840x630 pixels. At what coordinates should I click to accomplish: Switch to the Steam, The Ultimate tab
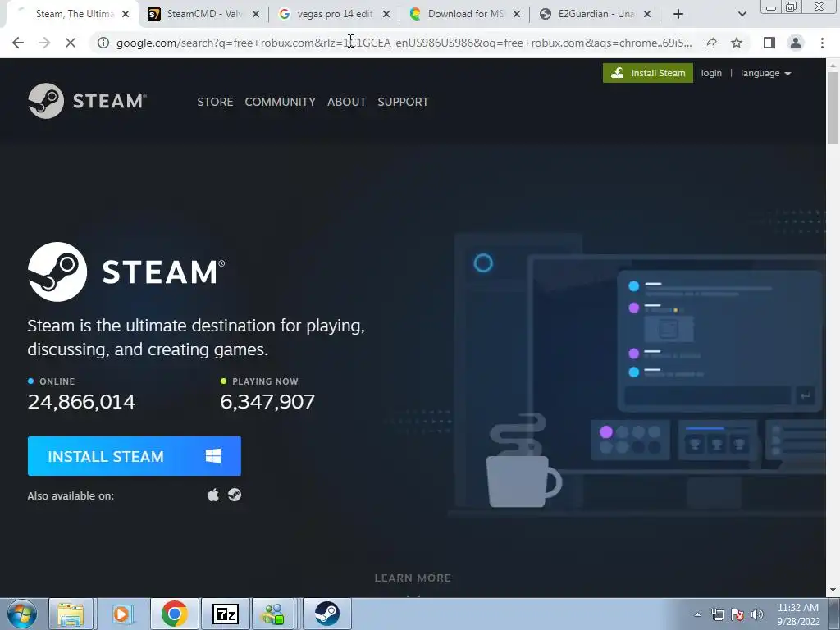72,14
